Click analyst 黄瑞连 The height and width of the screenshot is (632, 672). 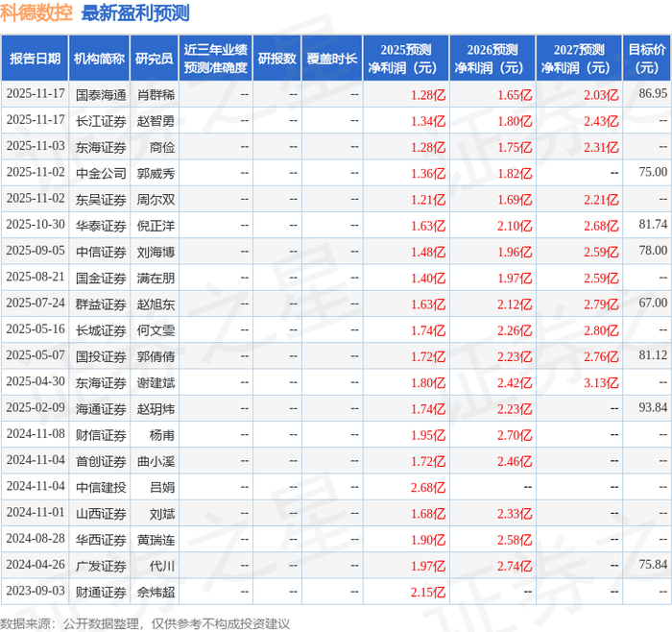coord(156,540)
